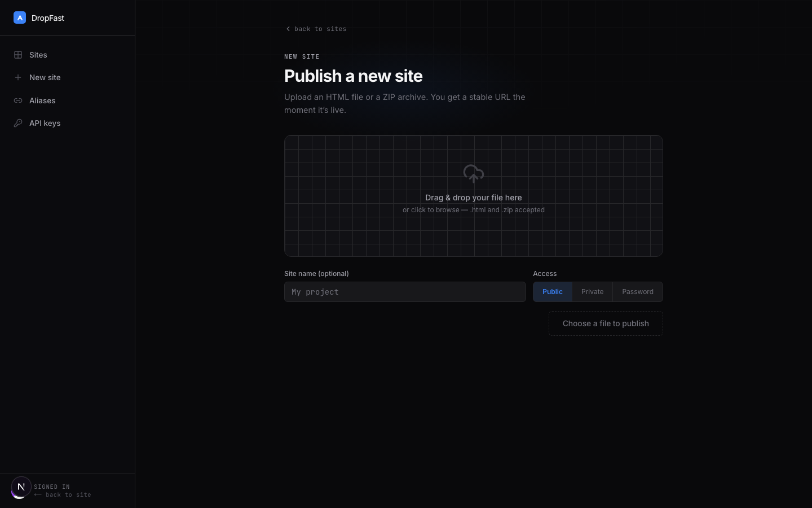The image size is (812, 508).
Task: Click the API keys key icon
Action: [18, 123]
